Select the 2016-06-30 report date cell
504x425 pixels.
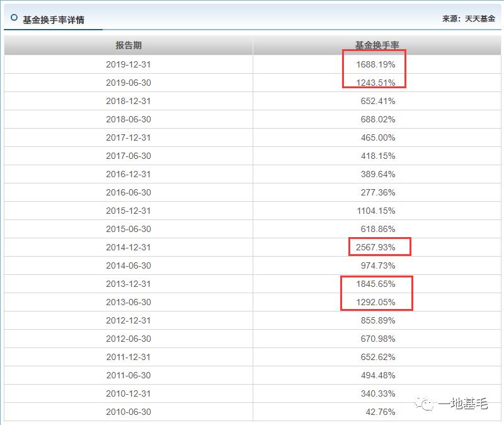click(129, 192)
